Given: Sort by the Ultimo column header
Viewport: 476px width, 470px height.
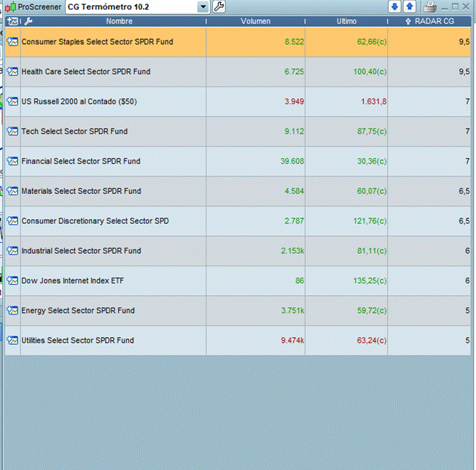Looking at the screenshot, I should coord(347,21).
